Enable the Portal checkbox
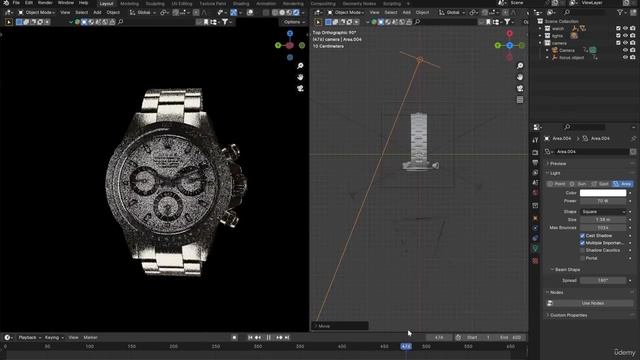Viewport: 640px width, 360px height. 582,258
